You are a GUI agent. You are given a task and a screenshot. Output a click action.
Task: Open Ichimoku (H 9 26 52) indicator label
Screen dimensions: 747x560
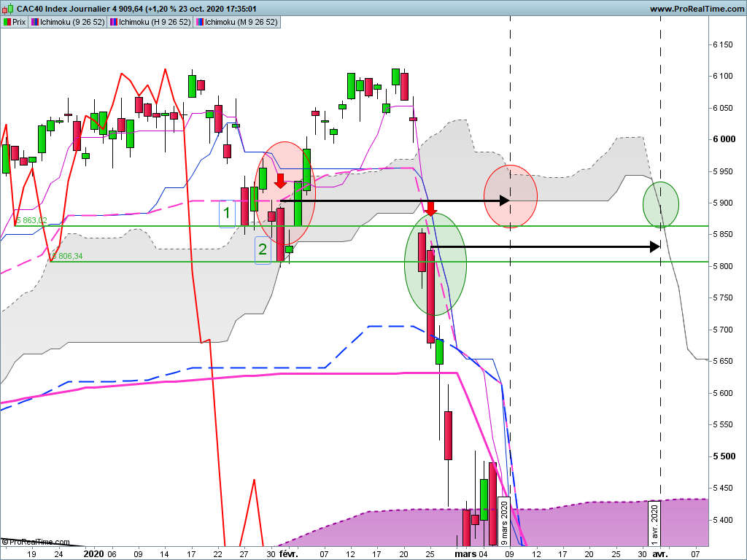(x=150, y=22)
